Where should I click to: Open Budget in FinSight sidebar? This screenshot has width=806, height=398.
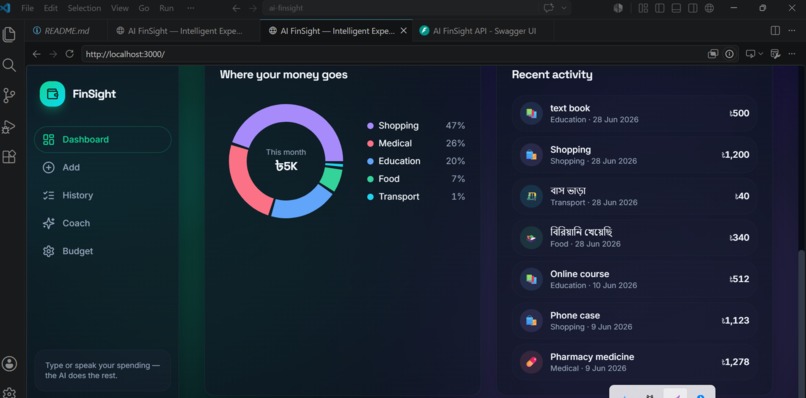tap(103, 251)
